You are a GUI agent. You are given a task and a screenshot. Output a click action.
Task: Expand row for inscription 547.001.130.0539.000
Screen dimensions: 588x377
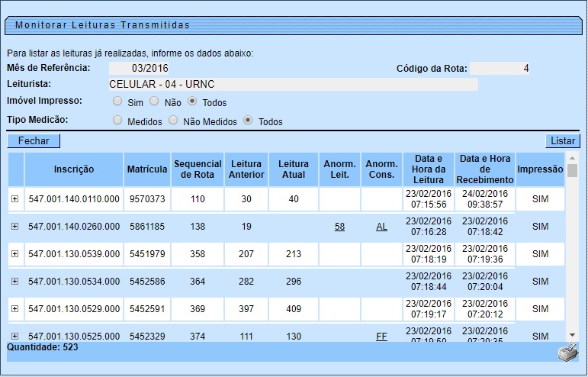[14, 253]
